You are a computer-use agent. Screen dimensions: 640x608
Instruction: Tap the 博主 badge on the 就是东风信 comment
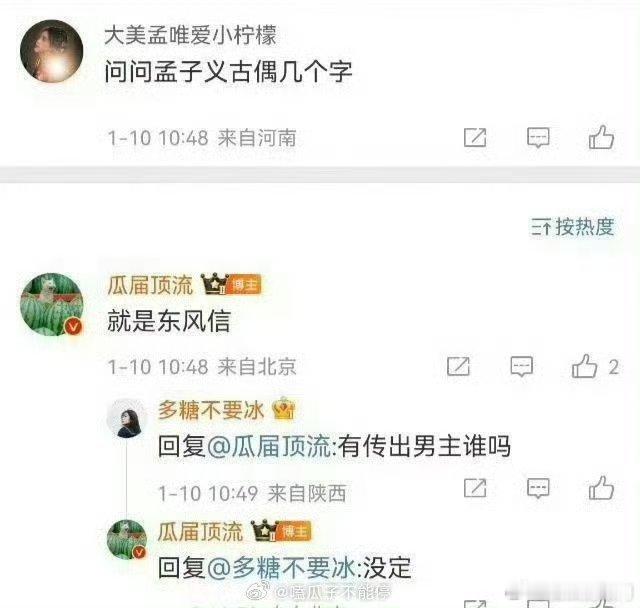click(245, 284)
